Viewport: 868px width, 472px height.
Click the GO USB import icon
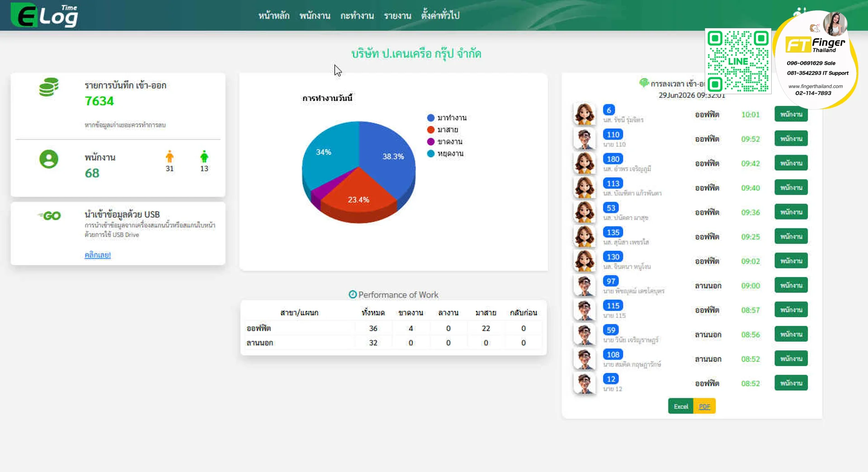coord(49,216)
